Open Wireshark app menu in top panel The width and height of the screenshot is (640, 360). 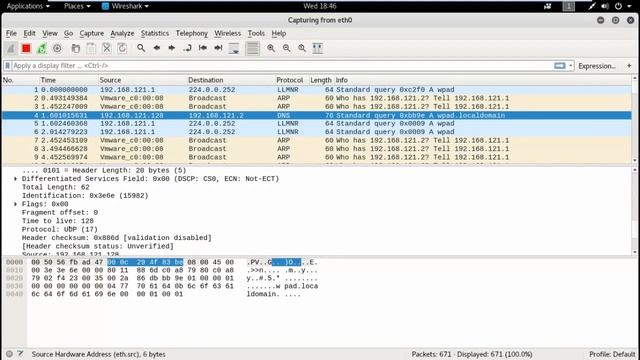click(x=125, y=6)
